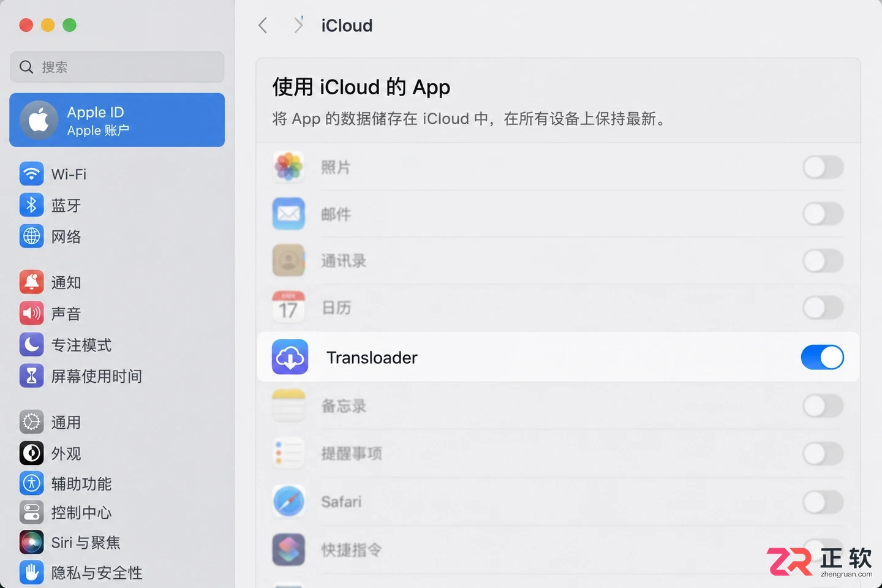Enable the 邮件 iCloud toggle
The width and height of the screenshot is (882, 588).
pos(823,214)
